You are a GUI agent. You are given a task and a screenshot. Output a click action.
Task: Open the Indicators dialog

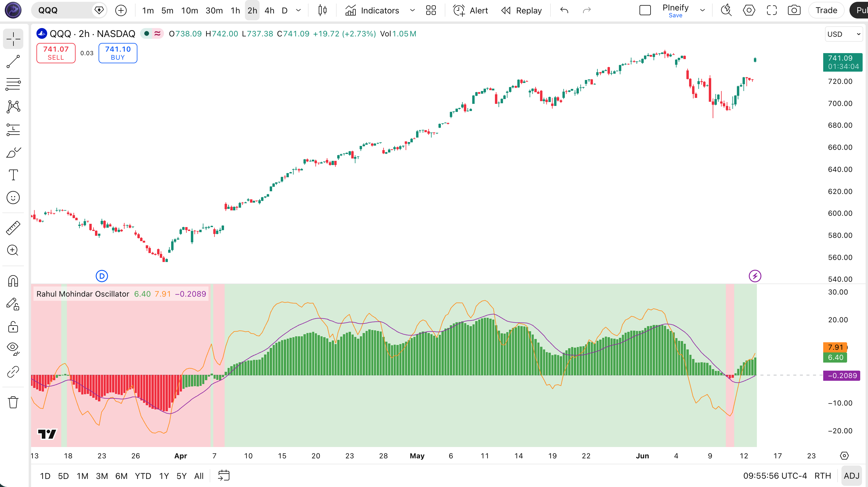(372, 10)
